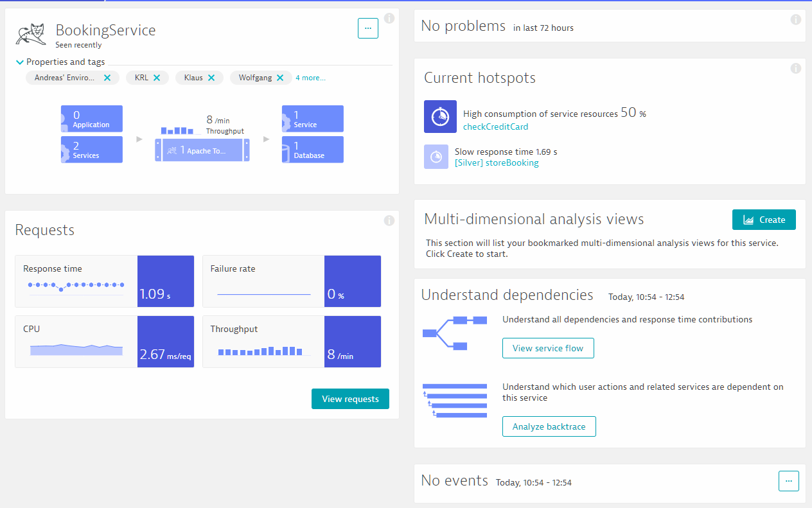Click the throughput mini bar chart in infographic

click(x=178, y=130)
